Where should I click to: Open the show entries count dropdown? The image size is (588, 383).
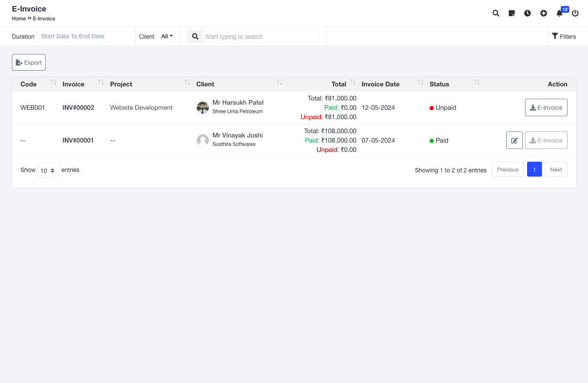(48, 171)
